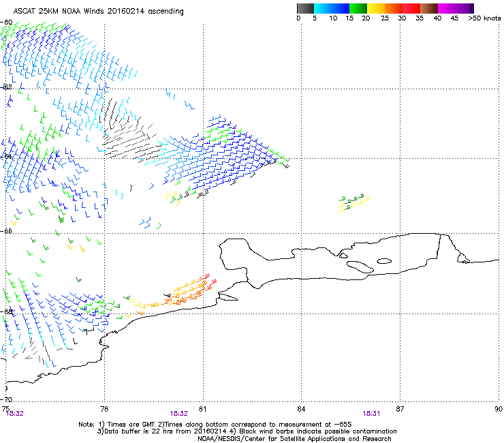This screenshot has height=443, width=504.
Task: Click the purple 18:32 time under longitude 75
Action: (x=15, y=414)
